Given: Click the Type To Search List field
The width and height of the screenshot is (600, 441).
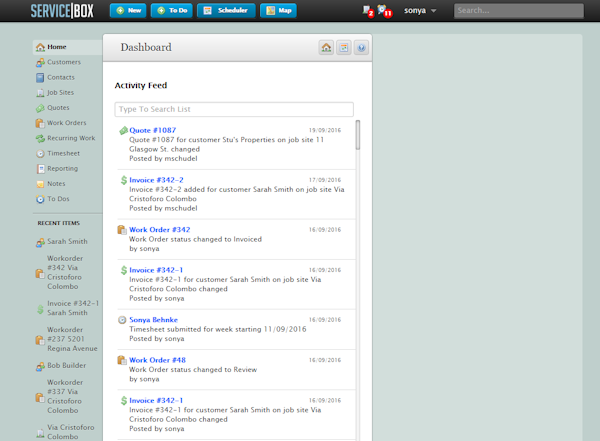Looking at the screenshot, I should (234, 109).
